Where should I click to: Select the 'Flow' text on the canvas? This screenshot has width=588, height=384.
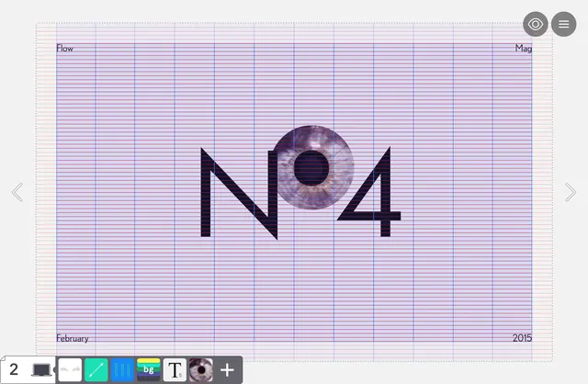64,49
